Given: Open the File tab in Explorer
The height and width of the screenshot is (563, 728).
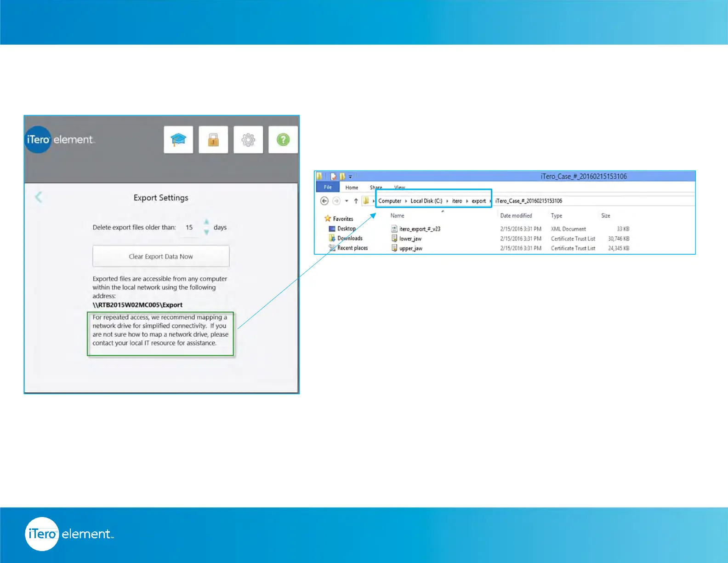Looking at the screenshot, I should (328, 187).
